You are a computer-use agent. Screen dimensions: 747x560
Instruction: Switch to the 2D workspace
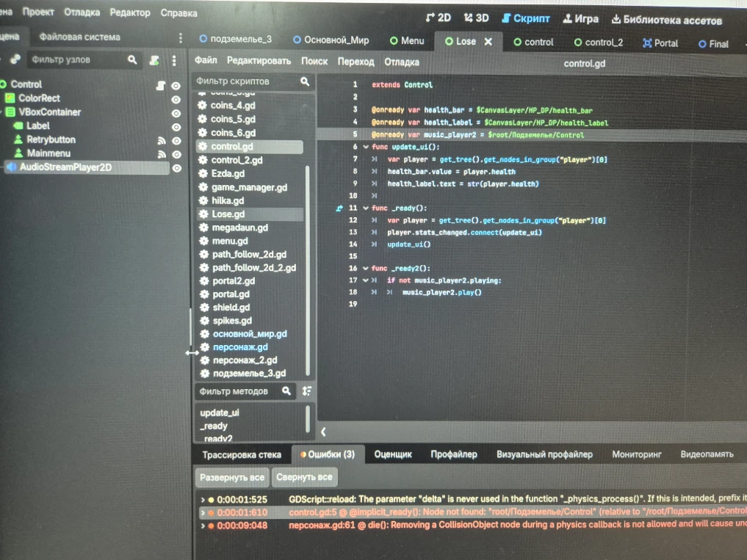coord(439,18)
